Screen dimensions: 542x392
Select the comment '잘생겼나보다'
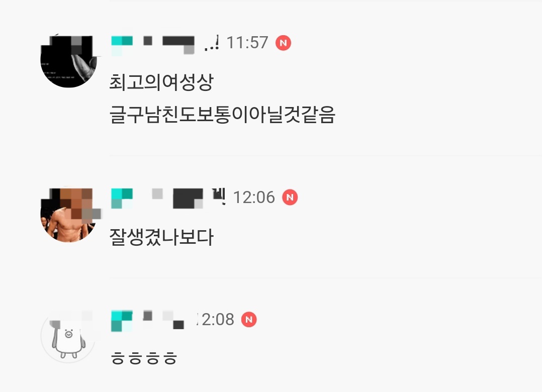pos(161,237)
